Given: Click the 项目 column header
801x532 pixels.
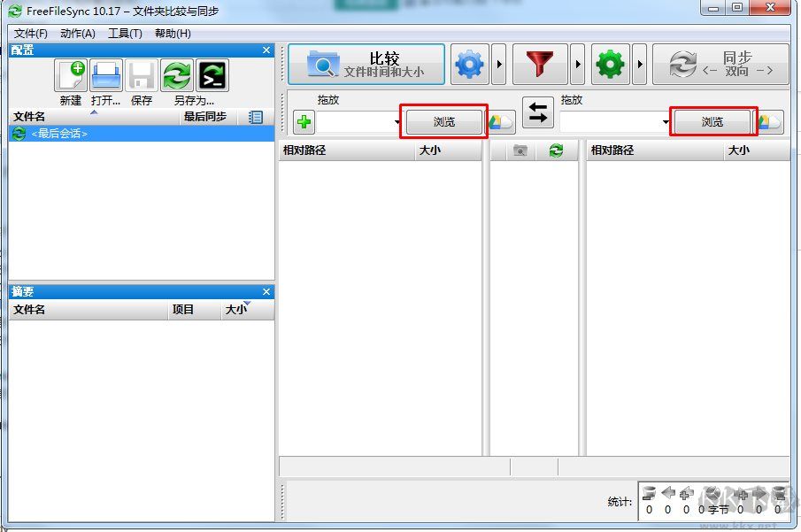Looking at the screenshot, I should (x=194, y=310).
